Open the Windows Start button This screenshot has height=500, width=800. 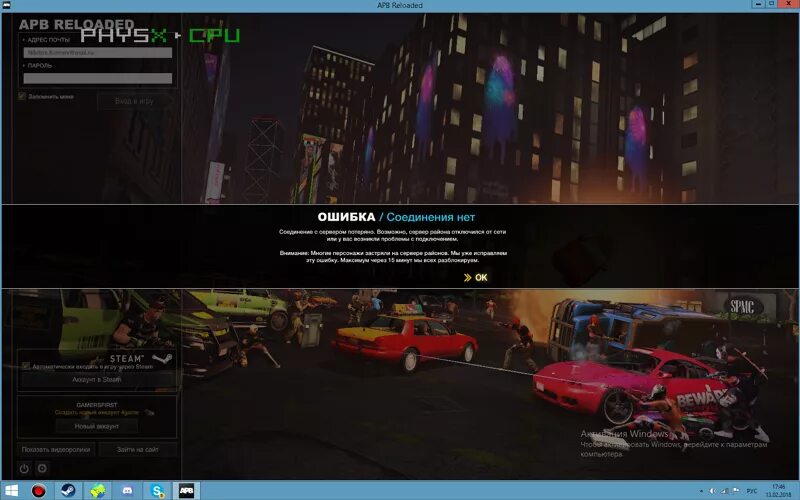tap(11, 491)
